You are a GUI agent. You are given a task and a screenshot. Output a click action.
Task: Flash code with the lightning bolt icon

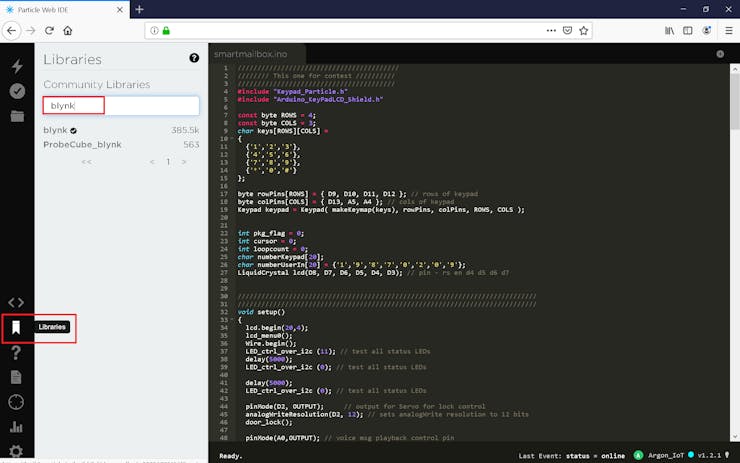click(x=17, y=66)
